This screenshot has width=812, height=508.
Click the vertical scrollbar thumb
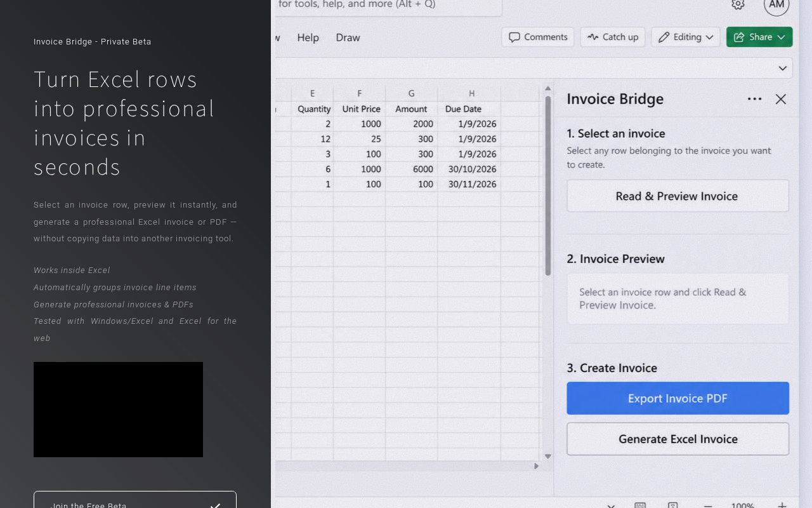[x=548, y=185]
